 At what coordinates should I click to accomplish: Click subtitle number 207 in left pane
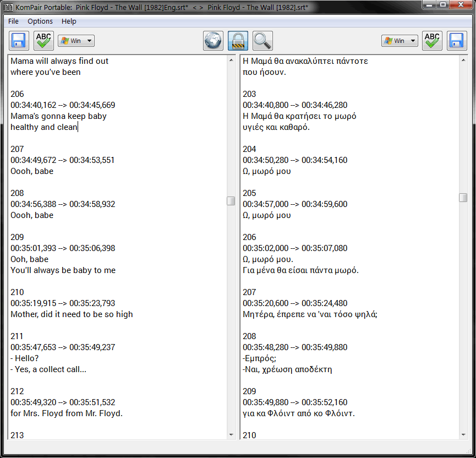[17, 149]
